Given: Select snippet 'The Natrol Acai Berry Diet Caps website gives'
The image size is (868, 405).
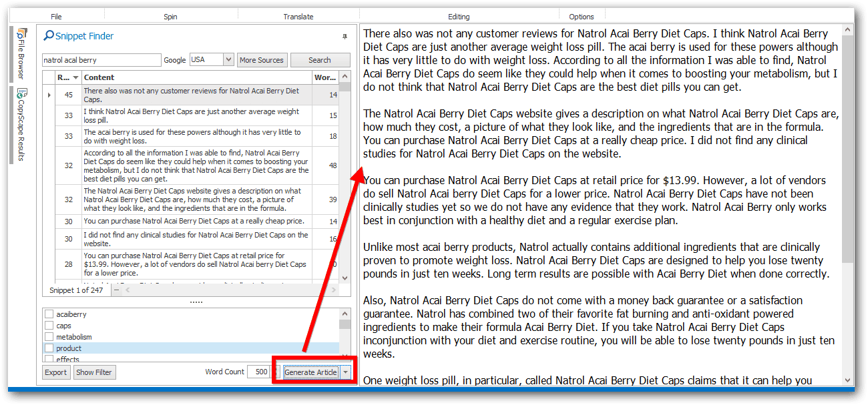Looking at the screenshot, I should pos(197,199).
